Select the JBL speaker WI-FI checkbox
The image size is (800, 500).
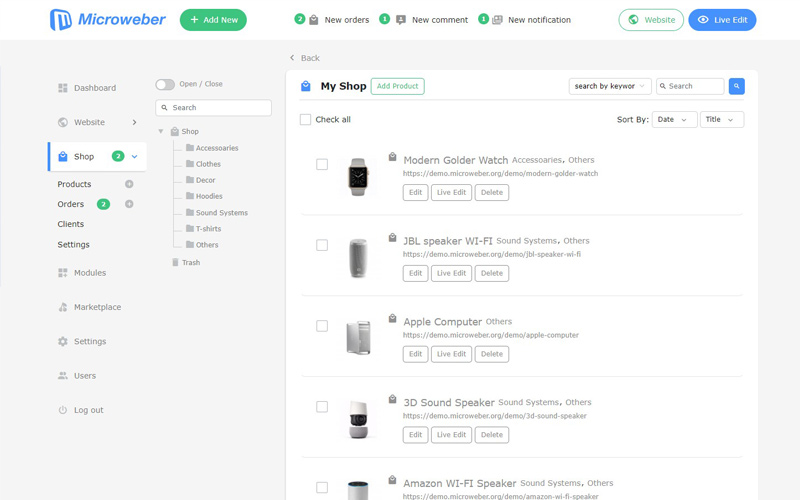tap(322, 245)
